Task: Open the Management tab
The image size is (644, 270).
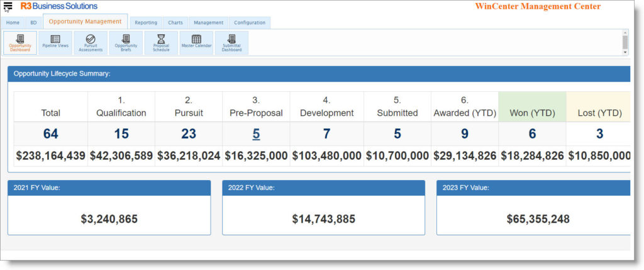Action: (x=209, y=23)
